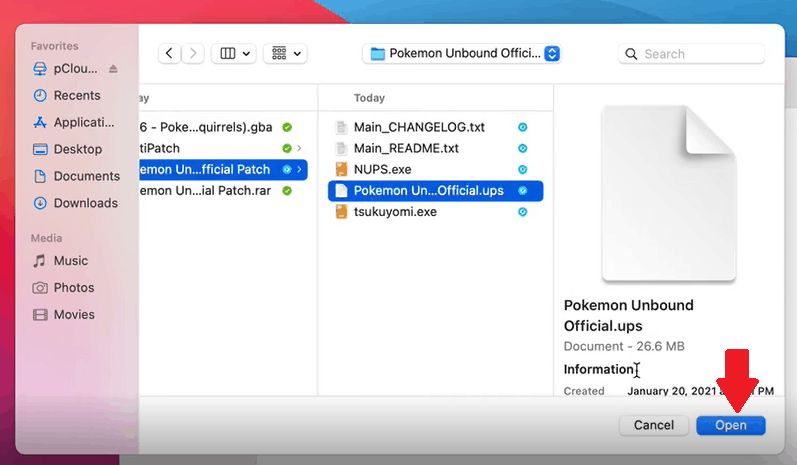Click the tsukuyomi.exe file icon
The image size is (797, 465).
coord(342,212)
